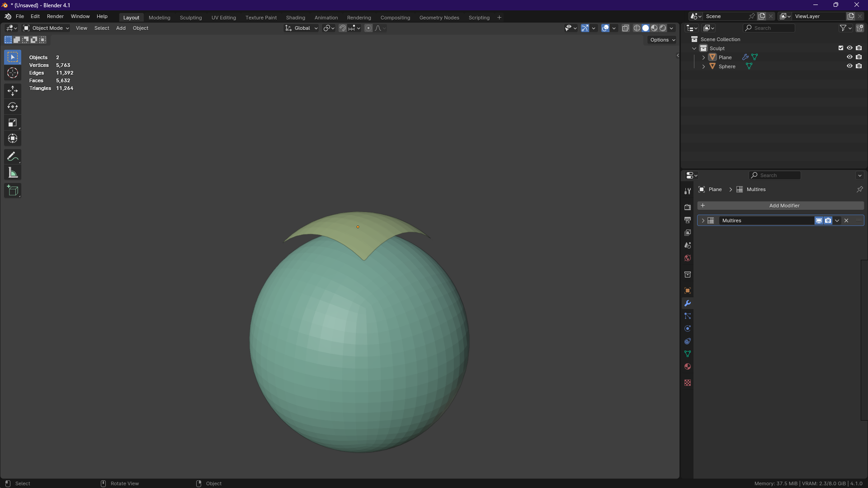Open the Global transform orientation dropdown
The width and height of the screenshot is (868, 488).
pyautogui.click(x=301, y=28)
